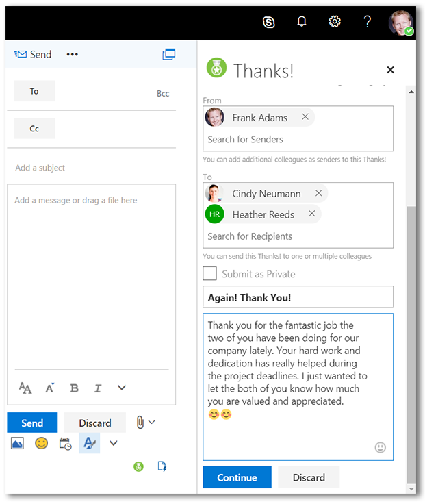Click the Thanks! panel scrollbar thumb
425x504 pixels.
[411, 344]
